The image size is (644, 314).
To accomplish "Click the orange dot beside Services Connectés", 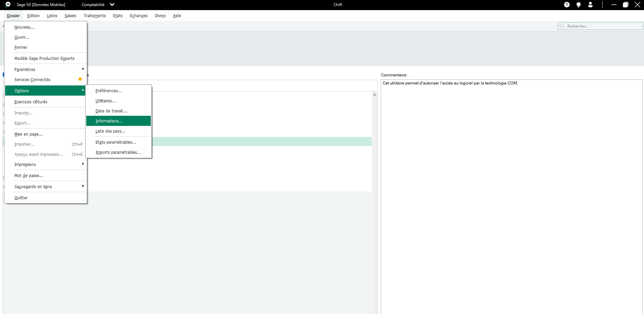I will (80, 79).
